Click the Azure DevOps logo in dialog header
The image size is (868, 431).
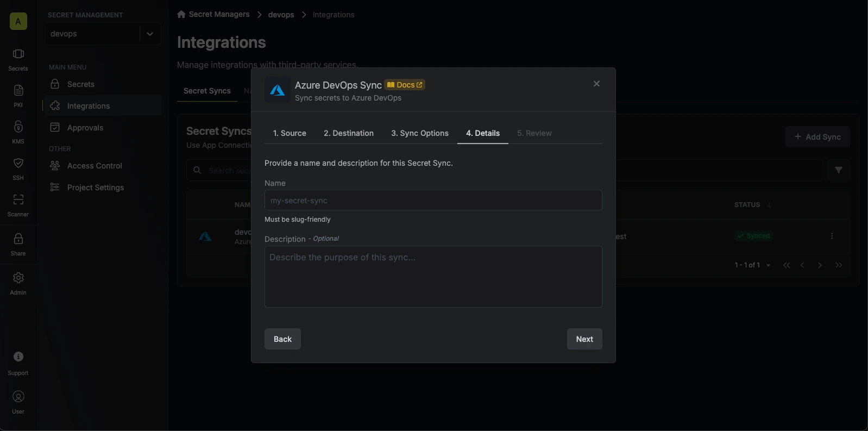tap(278, 90)
